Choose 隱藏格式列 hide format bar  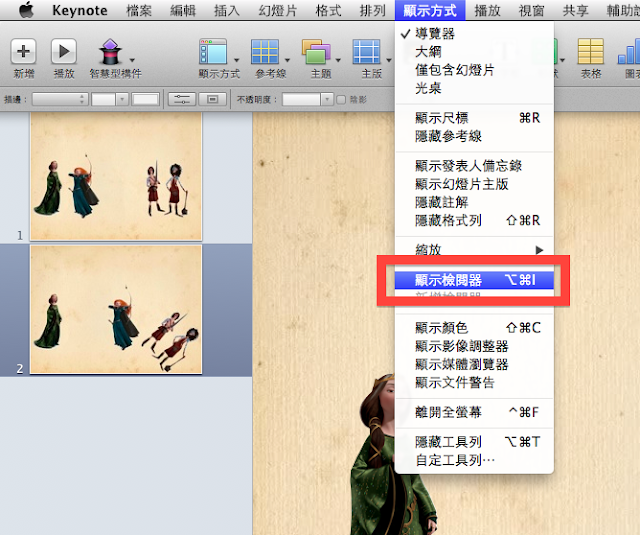[474, 220]
